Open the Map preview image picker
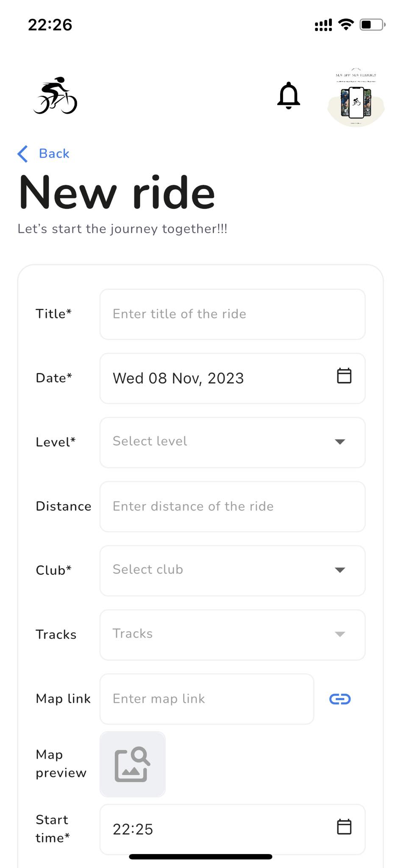The width and height of the screenshot is (401, 868). coord(132,764)
